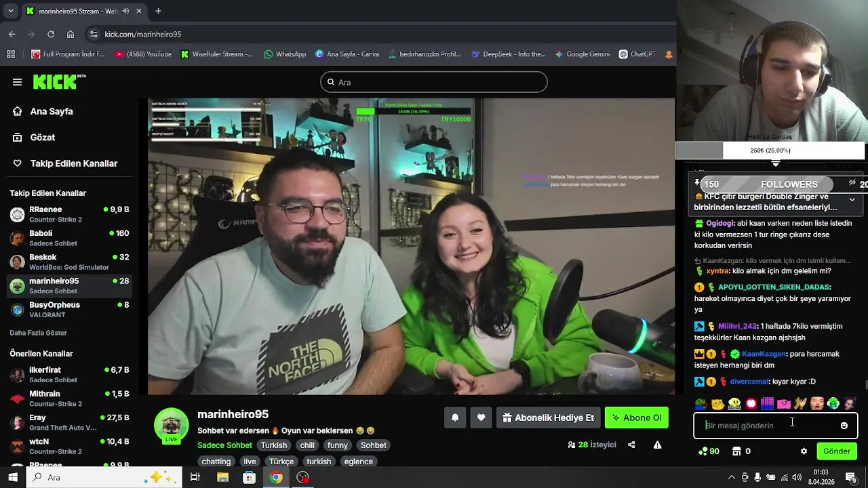868x488 pixels.
Task: Open Takip Edilen Kanallar heart item
Action: click(65, 163)
